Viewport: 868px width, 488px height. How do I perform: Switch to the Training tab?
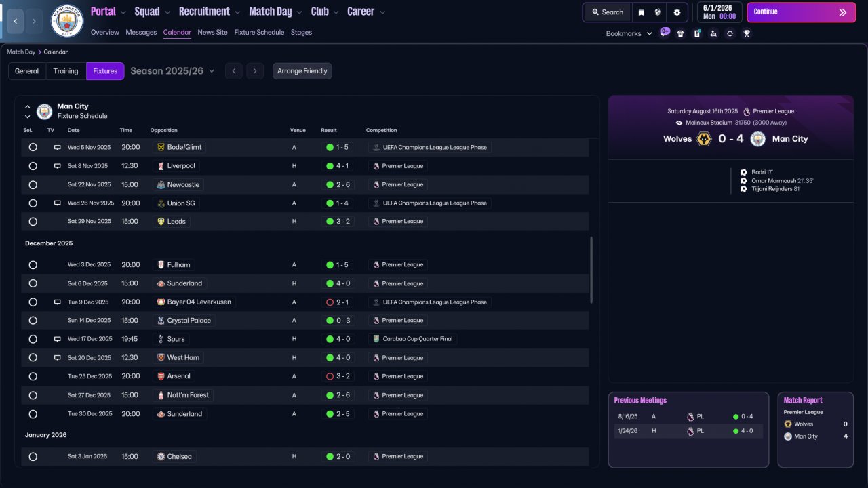pos(66,71)
